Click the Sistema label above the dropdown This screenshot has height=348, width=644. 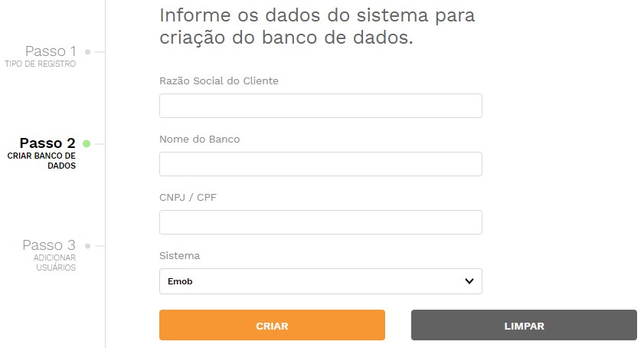coord(179,256)
